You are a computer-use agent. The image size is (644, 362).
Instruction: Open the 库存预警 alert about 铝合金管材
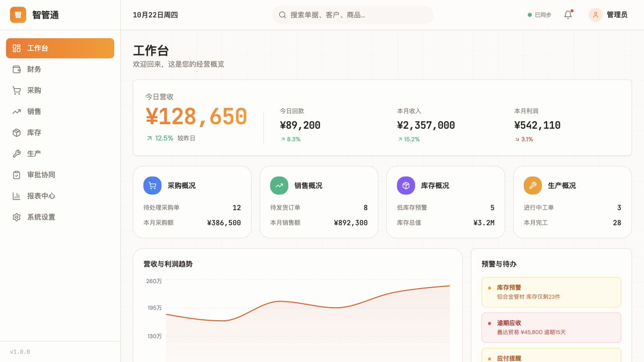tap(551, 292)
